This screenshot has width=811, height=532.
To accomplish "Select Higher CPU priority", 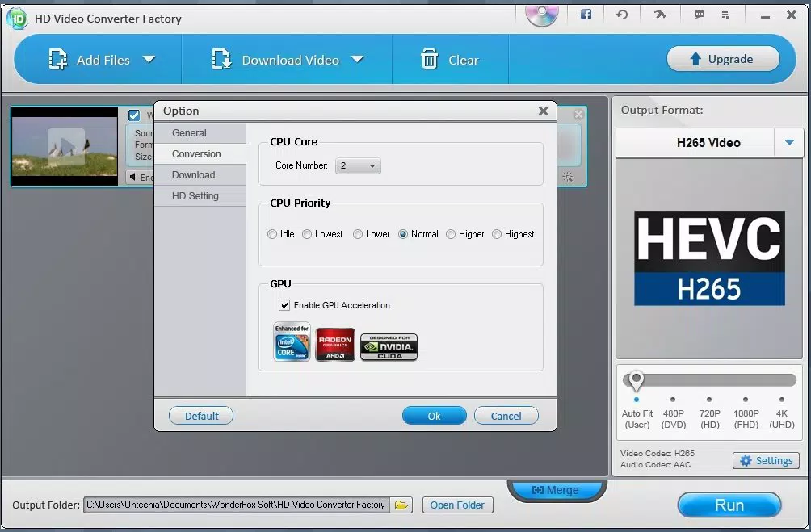I will (451, 234).
